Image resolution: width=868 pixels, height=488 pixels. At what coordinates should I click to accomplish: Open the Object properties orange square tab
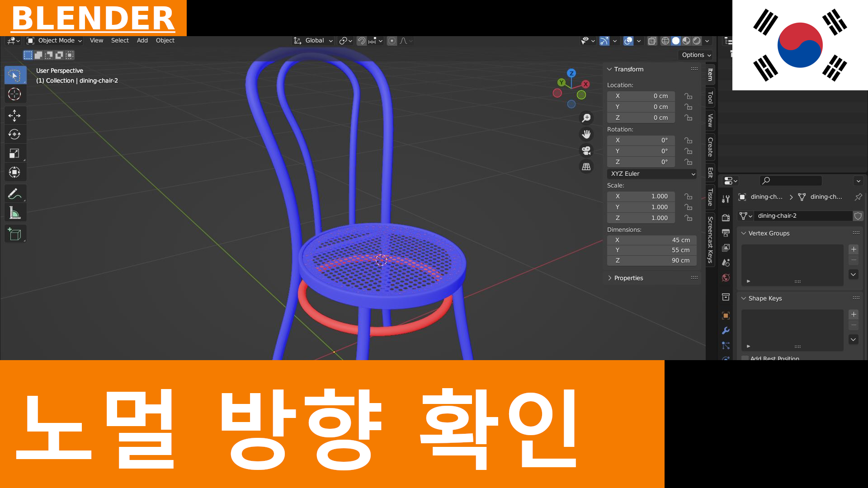[726, 315]
